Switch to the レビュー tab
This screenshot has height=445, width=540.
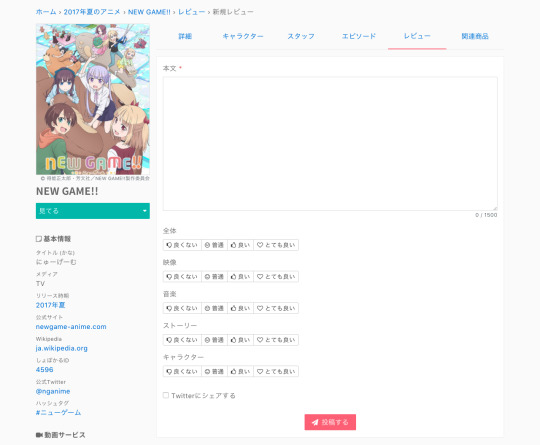pos(417,36)
